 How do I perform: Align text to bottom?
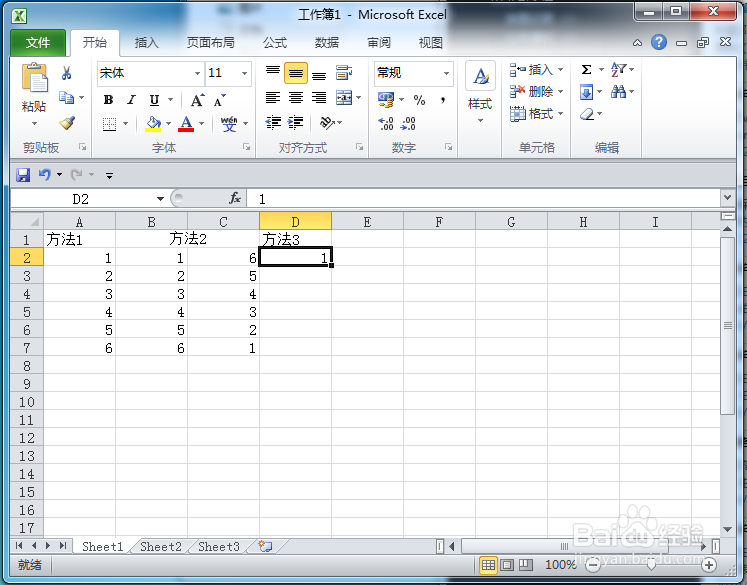[x=319, y=73]
